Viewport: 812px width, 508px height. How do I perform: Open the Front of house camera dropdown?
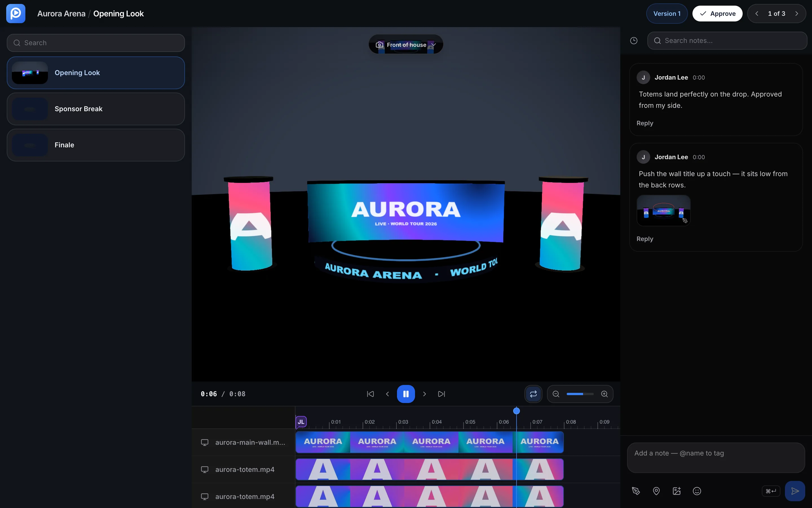coord(406,44)
